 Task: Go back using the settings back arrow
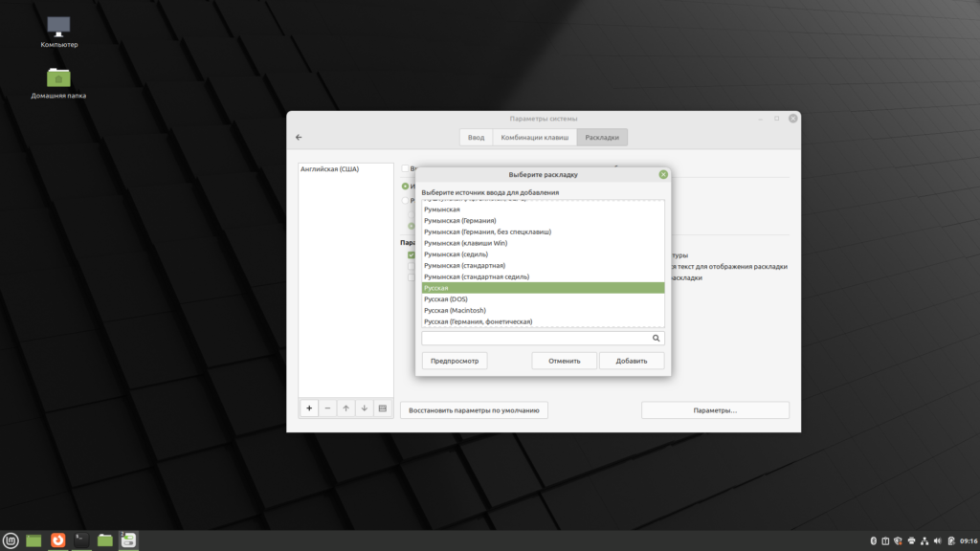coord(299,138)
